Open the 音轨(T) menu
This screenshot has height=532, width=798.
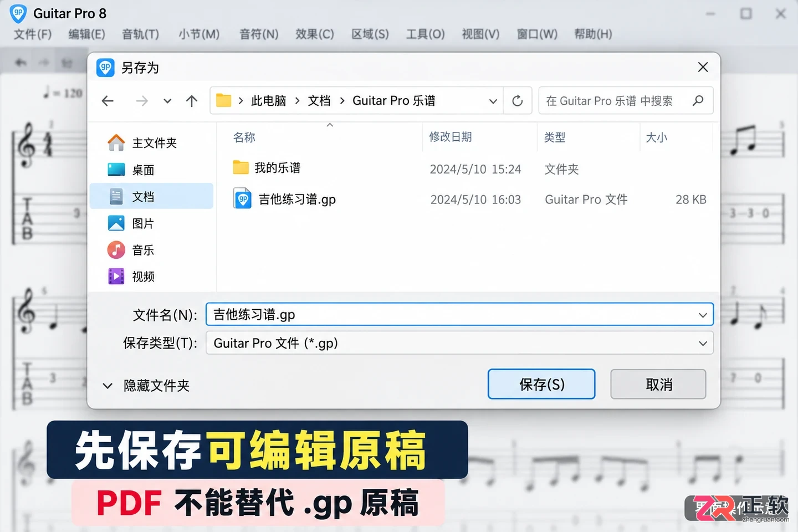point(141,34)
